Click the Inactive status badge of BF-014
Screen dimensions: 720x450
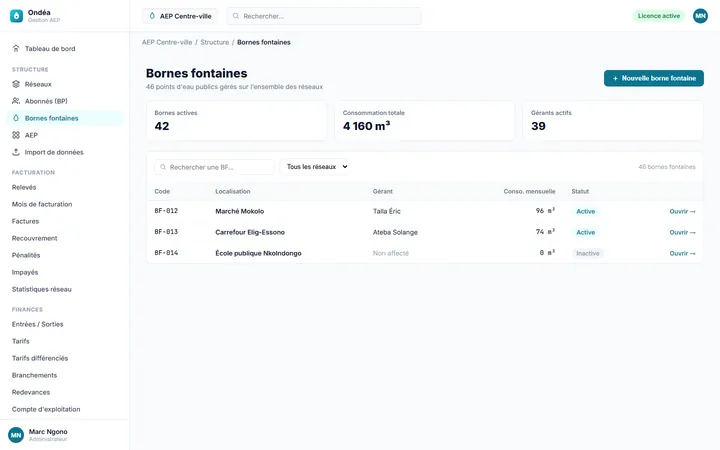pos(588,253)
